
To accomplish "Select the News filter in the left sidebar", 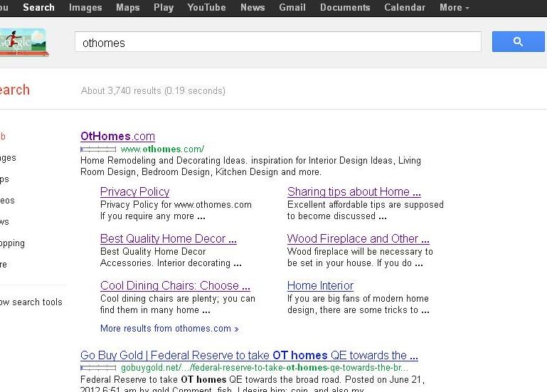I will (x=4, y=222).
